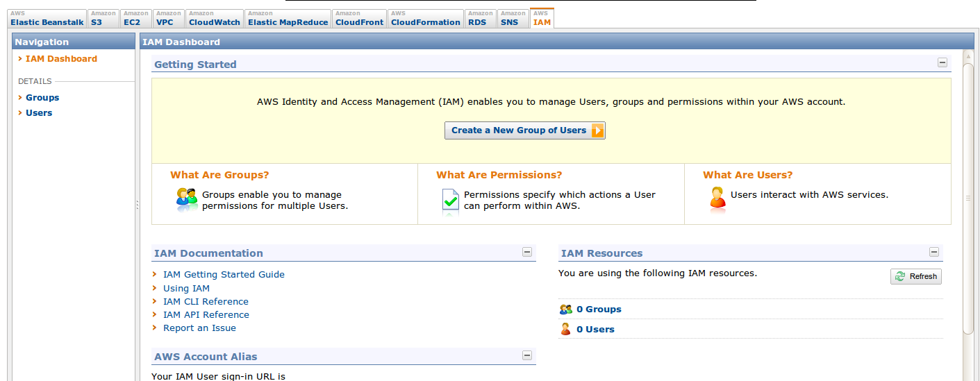
Task: Click the green checkmark Permissions icon
Action: coord(451,201)
